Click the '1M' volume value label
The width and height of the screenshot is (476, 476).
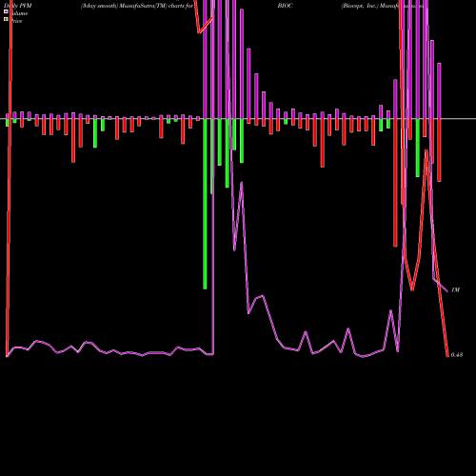tap(455, 289)
